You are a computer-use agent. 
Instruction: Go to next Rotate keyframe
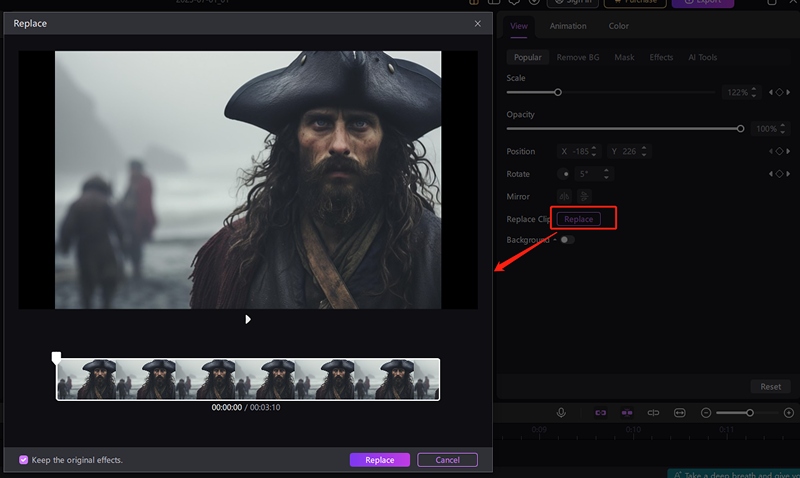(788, 174)
